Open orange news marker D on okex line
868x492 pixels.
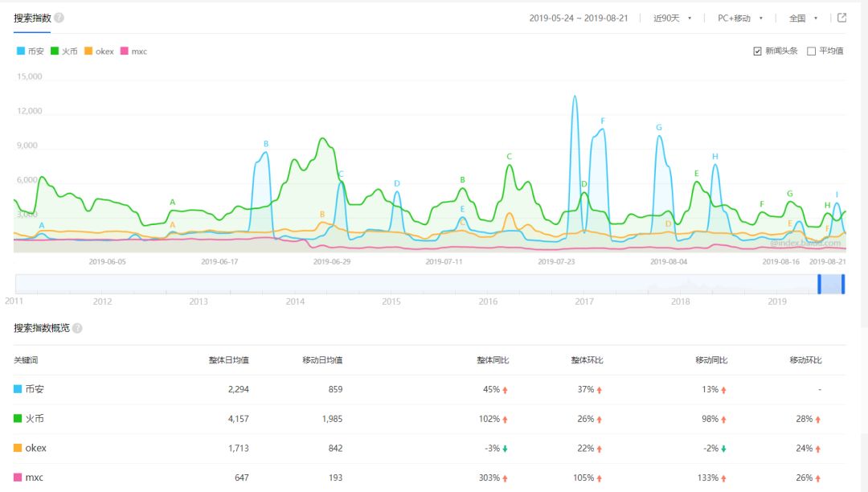tap(668, 224)
